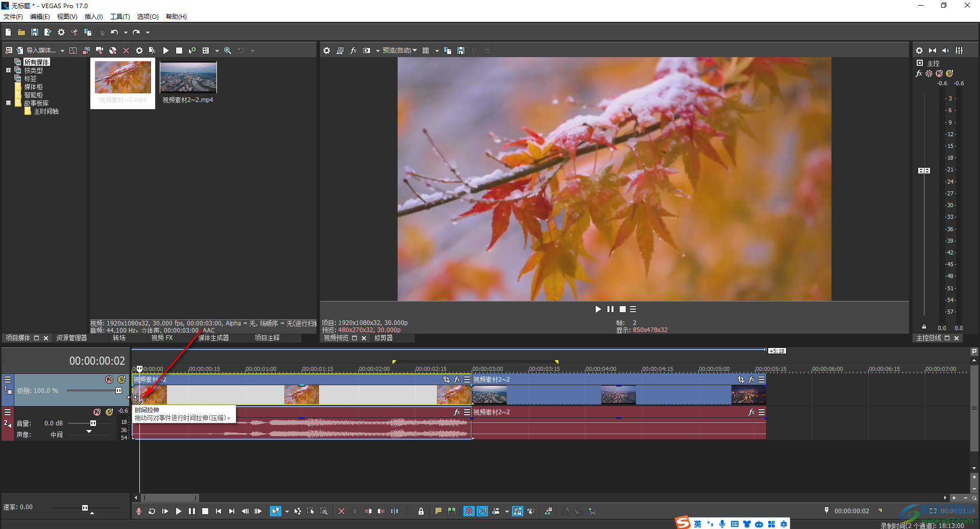This screenshot has width=980, height=529.
Task: Solo video track 1
Action: pos(121,380)
